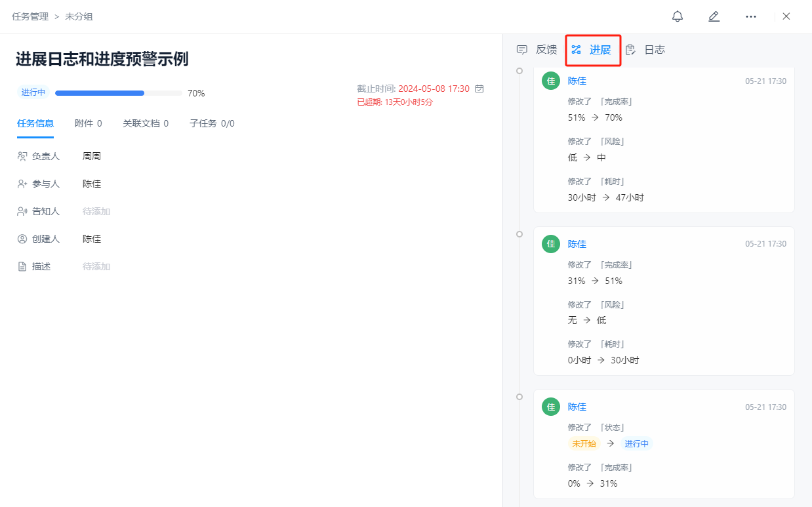Close the task detail panel

click(x=786, y=16)
